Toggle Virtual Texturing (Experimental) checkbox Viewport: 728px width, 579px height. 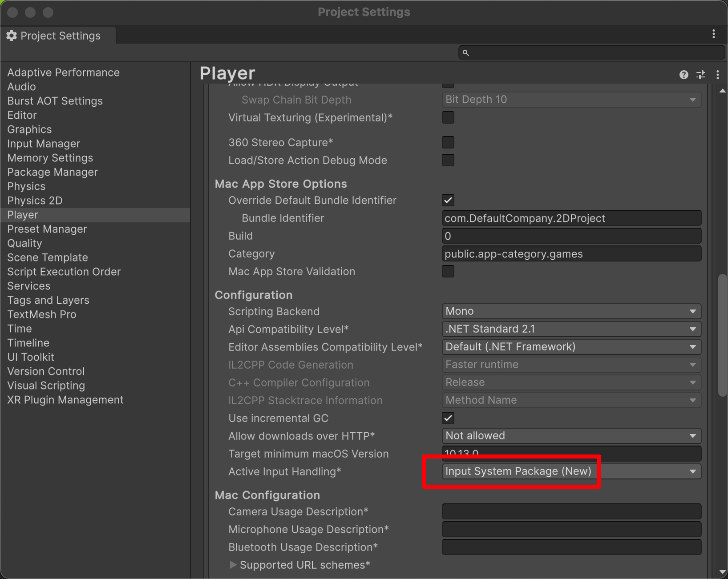(x=448, y=117)
